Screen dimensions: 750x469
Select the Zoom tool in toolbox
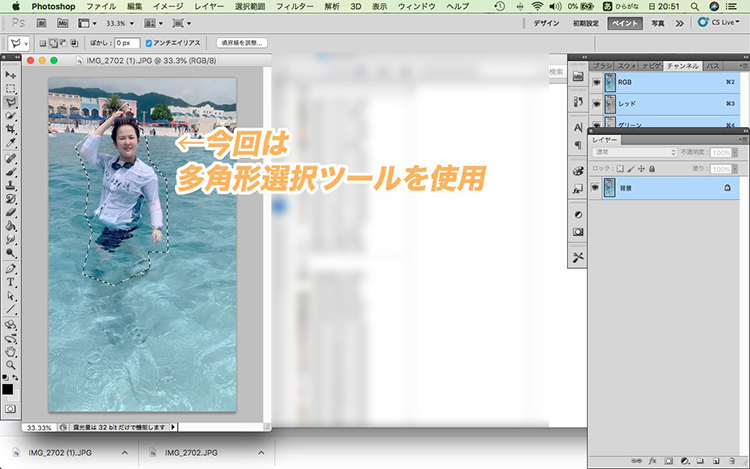(x=11, y=365)
